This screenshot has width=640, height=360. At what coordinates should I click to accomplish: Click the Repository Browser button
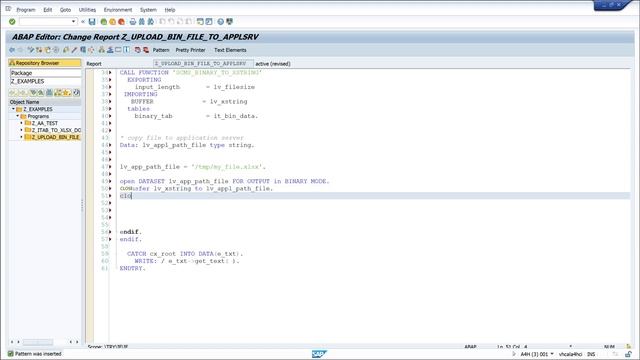[45, 63]
